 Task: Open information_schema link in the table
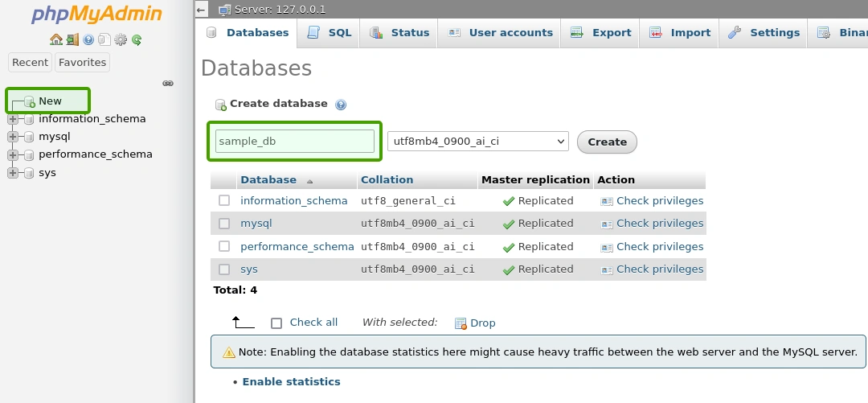(294, 200)
